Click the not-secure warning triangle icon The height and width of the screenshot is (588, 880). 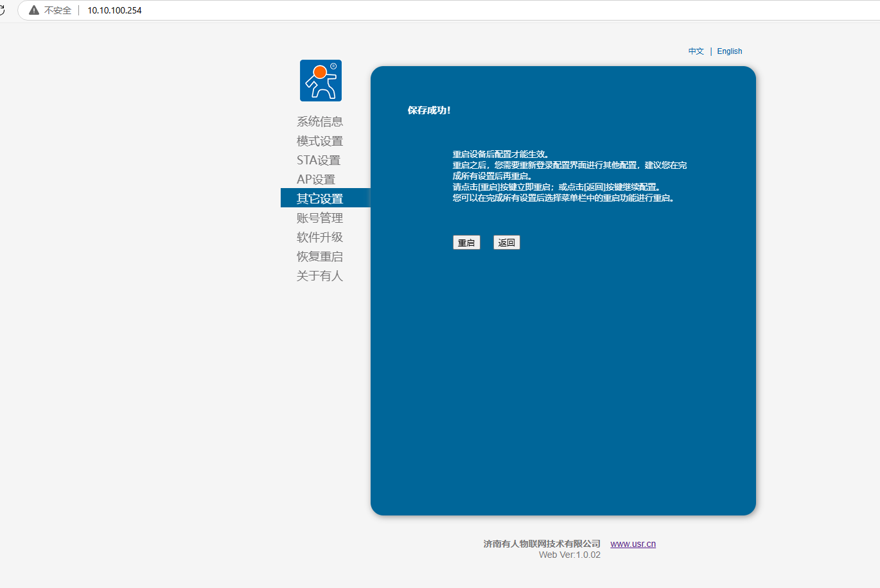(x=34, y=10)
